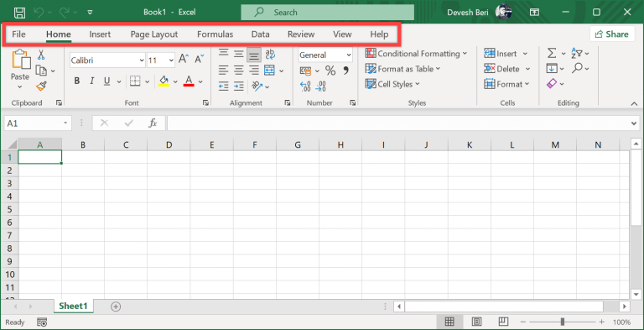Viewport: 644px width, 330px height.
Task: Toggle Center alignment
Action: [239, 71]
